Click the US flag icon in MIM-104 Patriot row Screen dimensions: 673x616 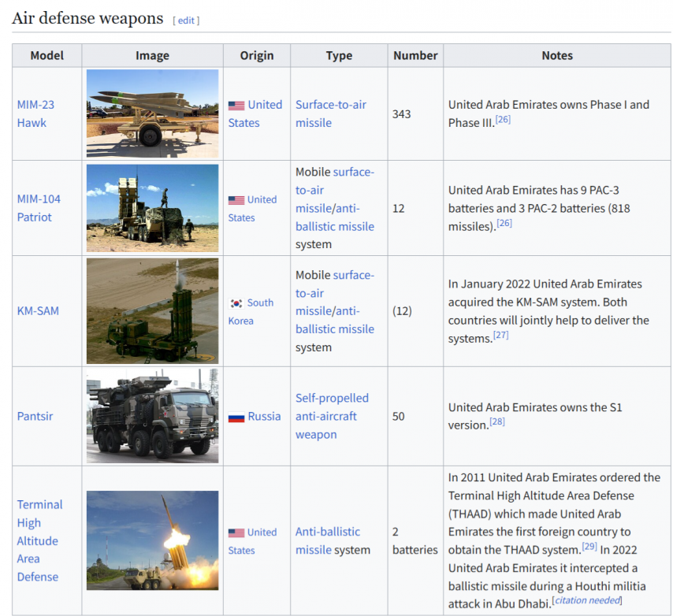pos(236,200)
